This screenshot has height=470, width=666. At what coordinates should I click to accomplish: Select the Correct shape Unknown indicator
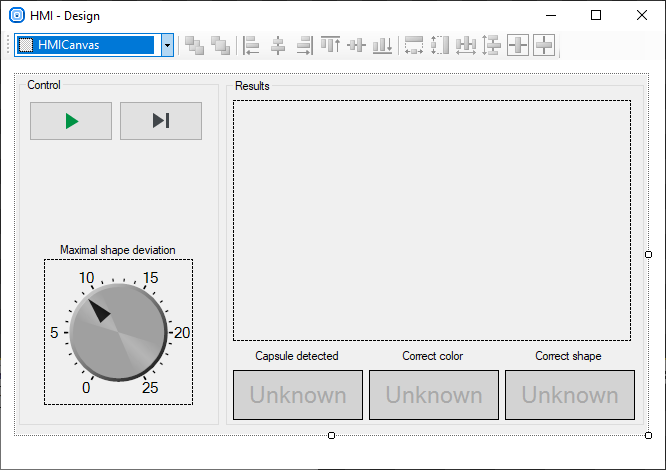tap(569, 395)
